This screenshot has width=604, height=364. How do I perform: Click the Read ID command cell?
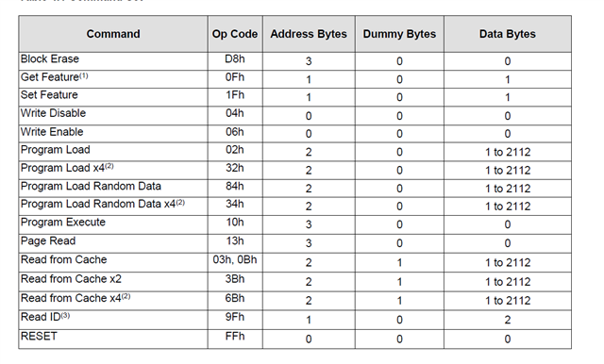click(113, 320)
